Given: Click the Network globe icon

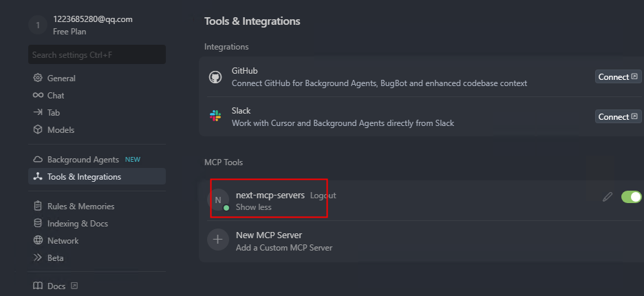Looking at the screenshot, I should pyautogui.click(x=38, y=241).
